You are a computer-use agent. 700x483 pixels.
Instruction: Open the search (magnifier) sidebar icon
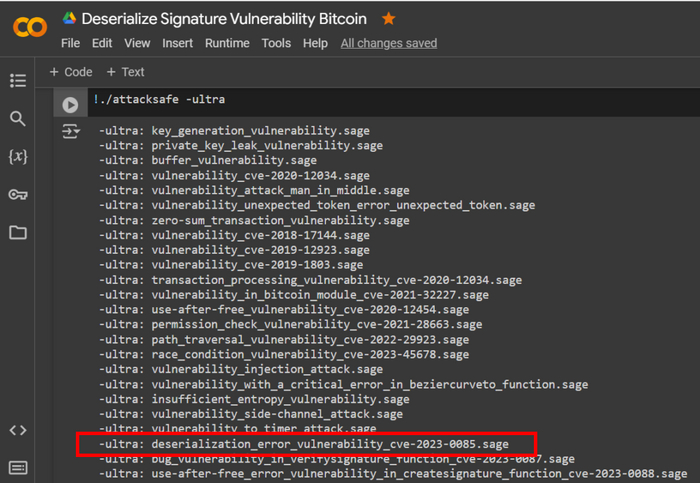click(18, 119)
